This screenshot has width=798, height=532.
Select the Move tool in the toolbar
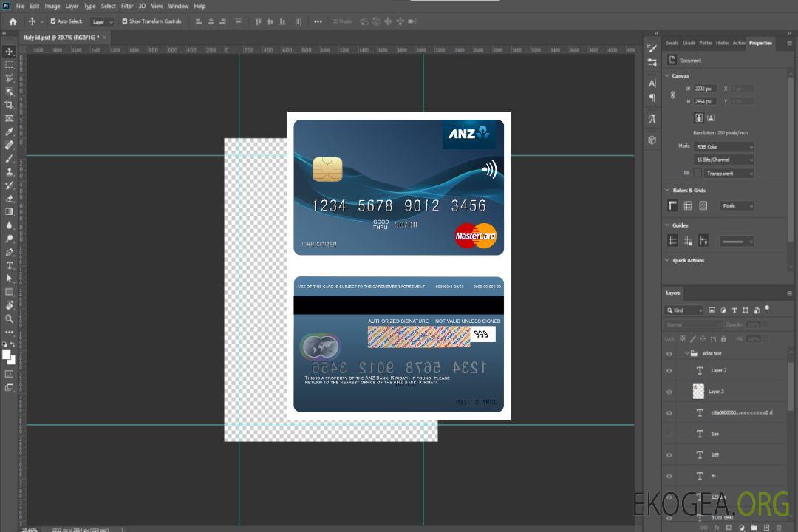[x=9, y=52]
